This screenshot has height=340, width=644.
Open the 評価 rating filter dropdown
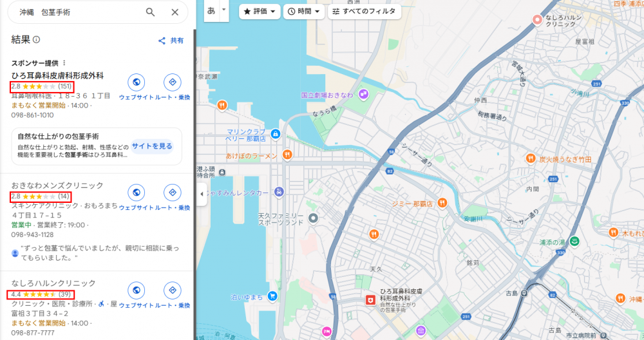click(x=260, y=12)
